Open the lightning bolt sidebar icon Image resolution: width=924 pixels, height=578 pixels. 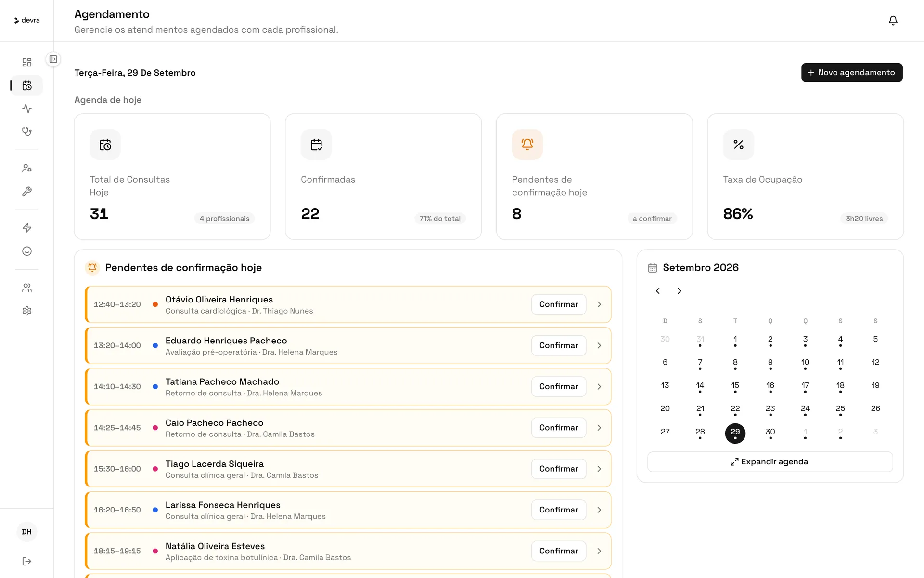point(27,228)
